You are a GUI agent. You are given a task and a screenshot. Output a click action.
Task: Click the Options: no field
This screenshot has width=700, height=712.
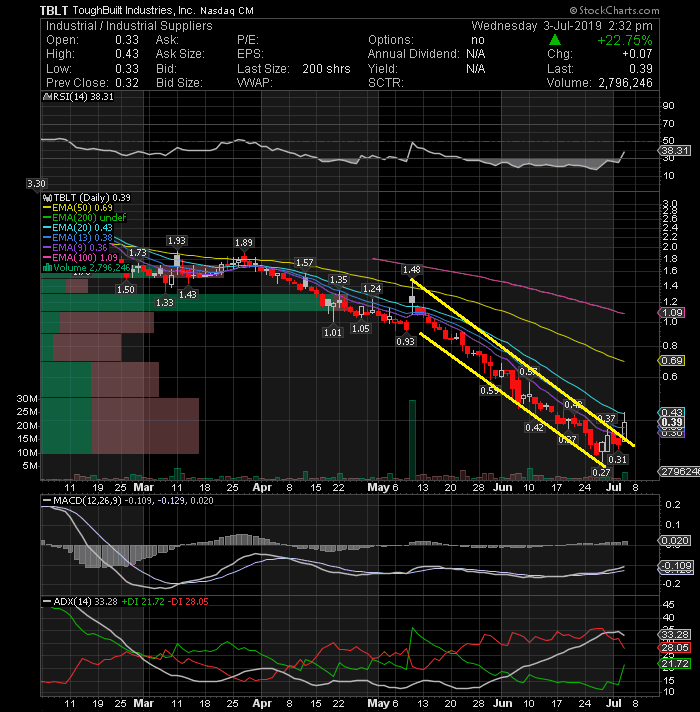(x=426, y=40)
